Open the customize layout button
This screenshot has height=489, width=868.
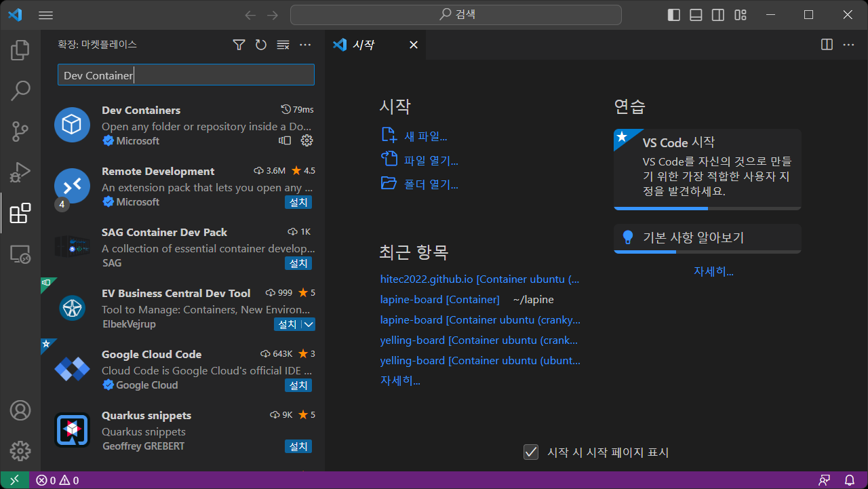click(x=741, y=15)
